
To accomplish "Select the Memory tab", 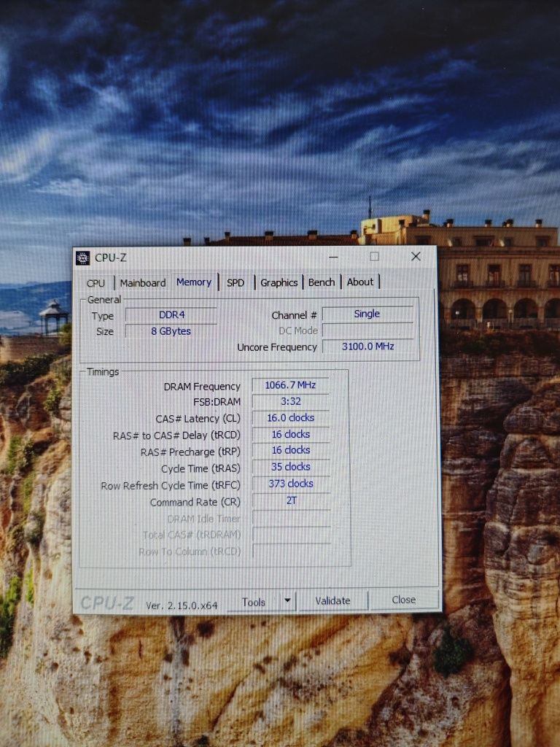I will tap(194, 282).
